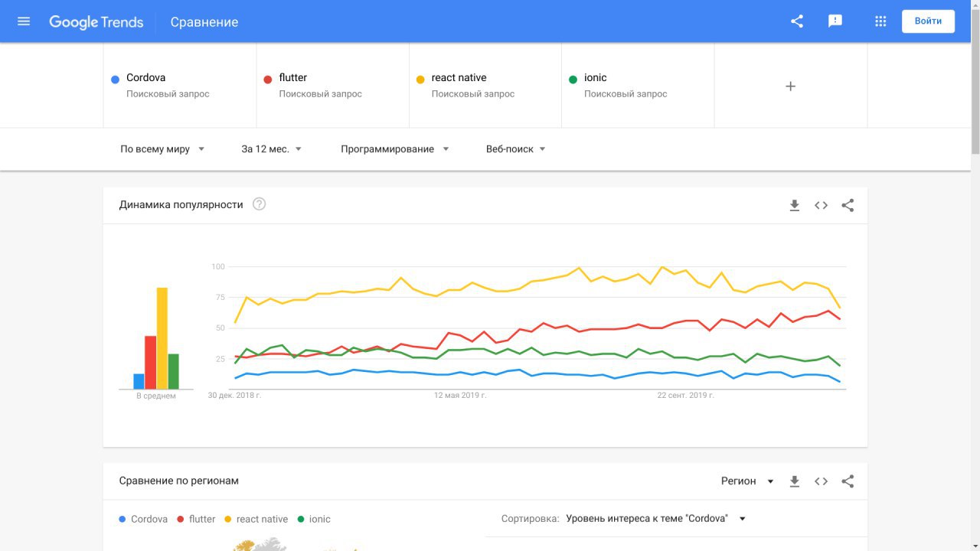Click the Сравнение по регионам heading
980x551 pixels.
[179, 481]
